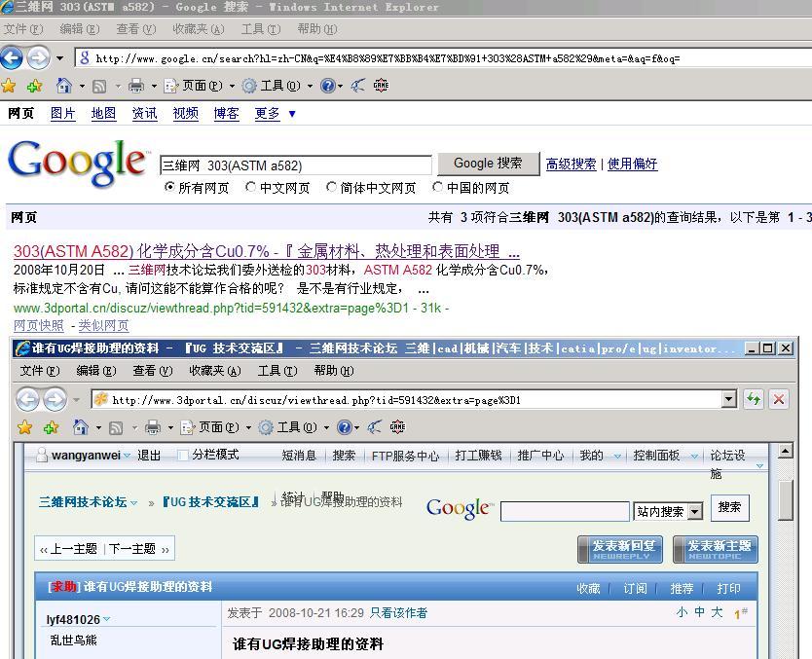The width and height of the screenshot is (812, 659).
Task: Click forum window vertical scrollbar thumb
Action: click(x=785, y=499)
